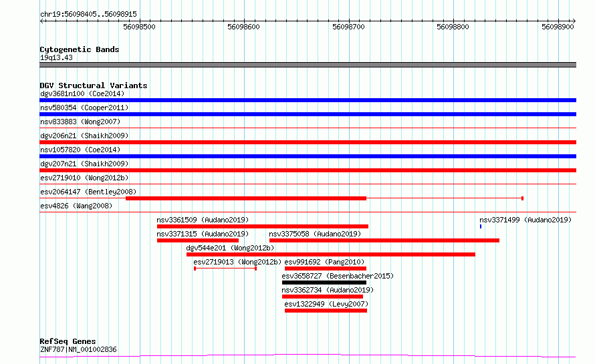Open nsv1057820 (Coe2014) variant entry
This screenshot has height=364, width=595.
[80, 150]
